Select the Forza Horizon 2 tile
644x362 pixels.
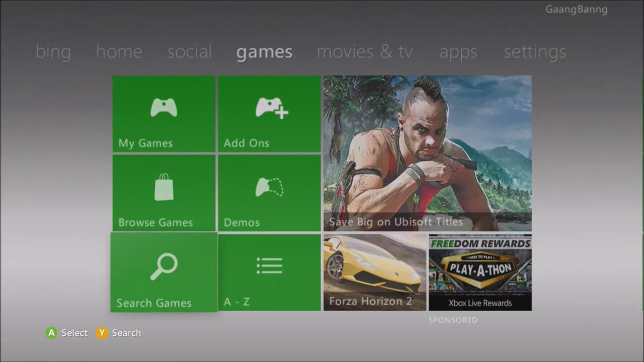(375, 272)
